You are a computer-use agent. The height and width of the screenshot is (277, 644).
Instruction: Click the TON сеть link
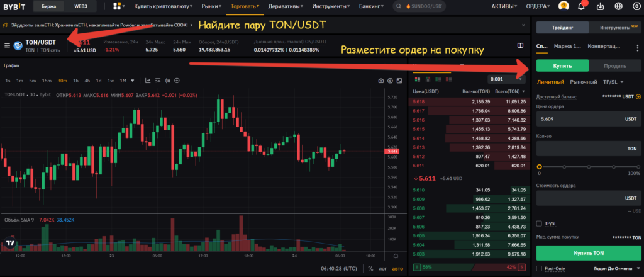click(50, 50)
